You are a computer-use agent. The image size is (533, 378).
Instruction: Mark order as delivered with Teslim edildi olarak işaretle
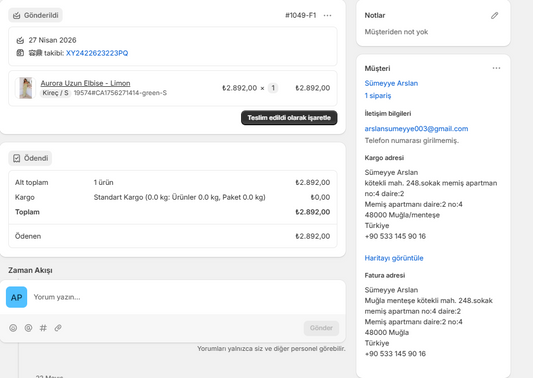[x=289, y=118]
